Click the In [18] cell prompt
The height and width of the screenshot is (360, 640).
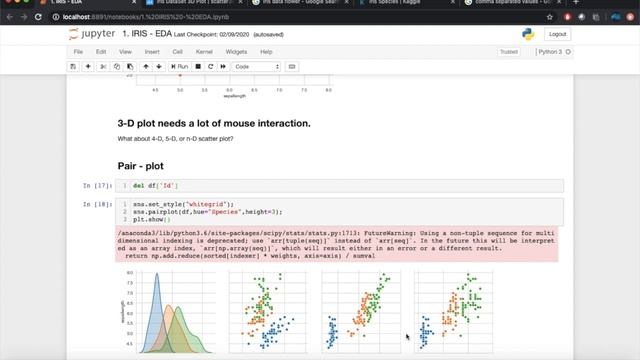[98, 204]
